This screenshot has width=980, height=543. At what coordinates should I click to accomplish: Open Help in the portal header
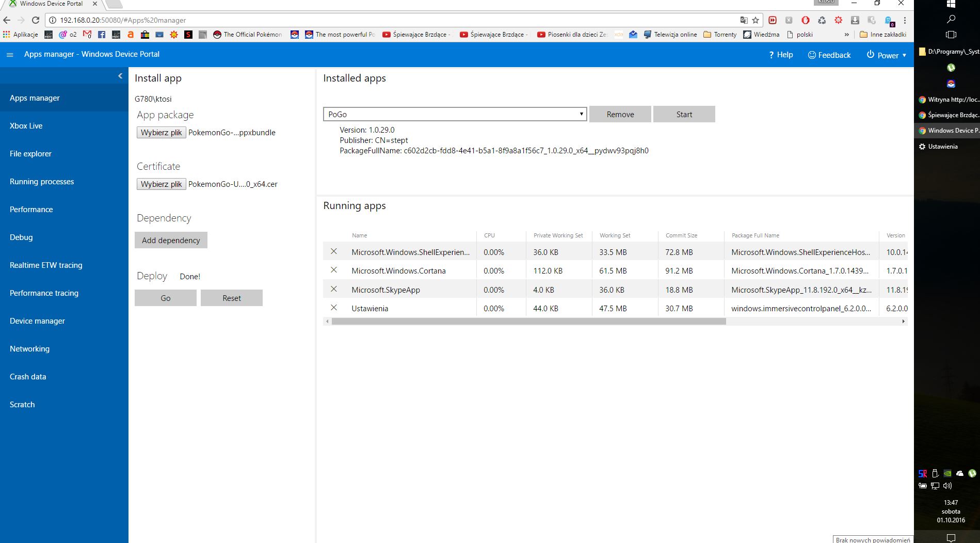[x=781, y=55]
